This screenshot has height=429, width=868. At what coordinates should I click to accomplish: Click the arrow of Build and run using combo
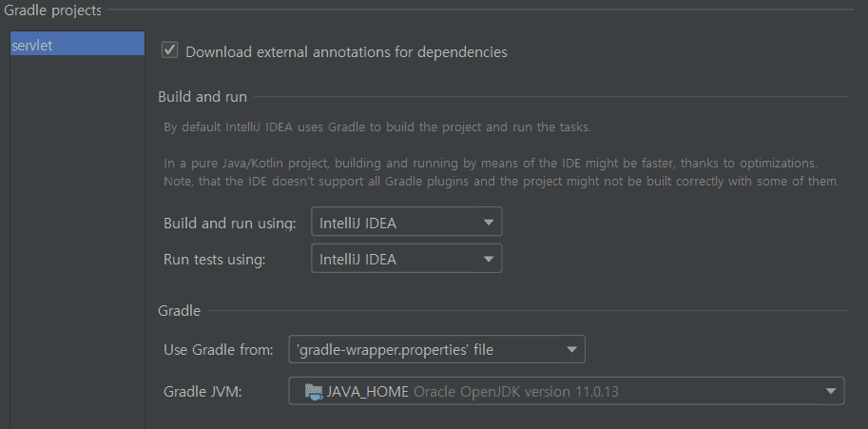click(488, 223)
